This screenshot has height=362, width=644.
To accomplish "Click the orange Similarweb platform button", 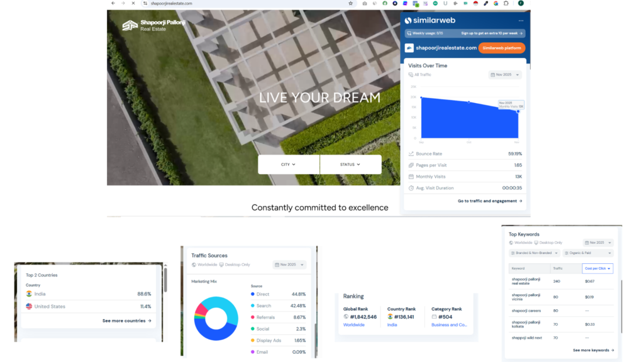I will pos(501,48).
